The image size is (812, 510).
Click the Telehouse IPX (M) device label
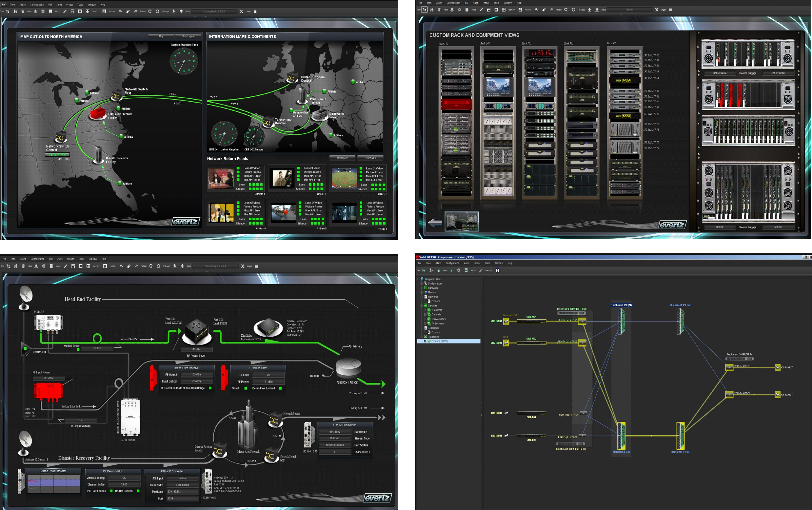(x=622, y=305)
